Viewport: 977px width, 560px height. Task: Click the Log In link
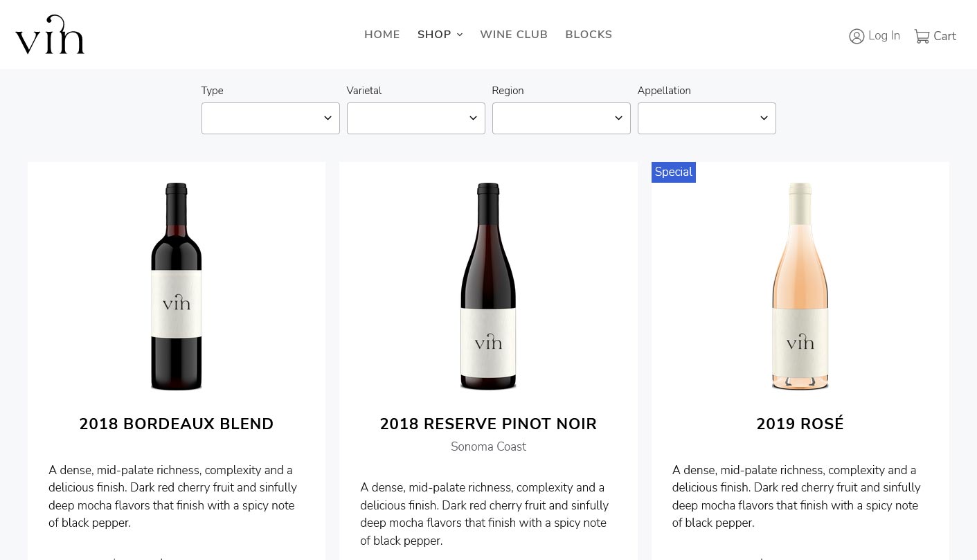(x=884, y=36)
